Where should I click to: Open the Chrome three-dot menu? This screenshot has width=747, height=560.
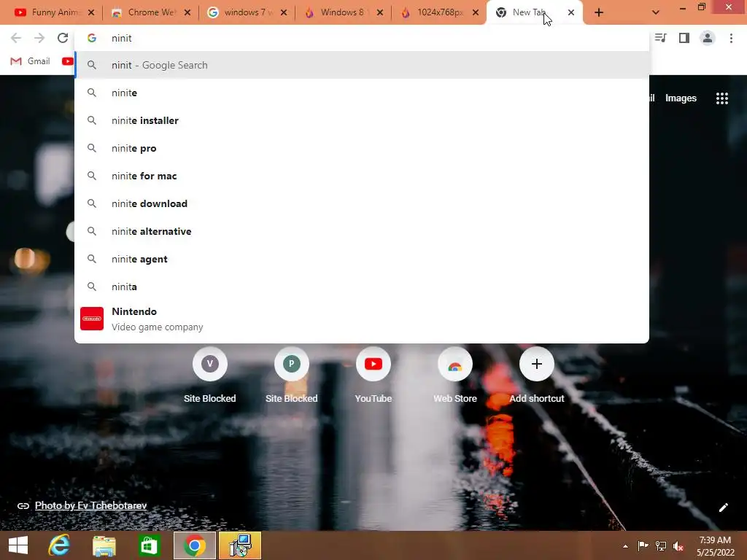pyautogui.click(x=731, y=38)
